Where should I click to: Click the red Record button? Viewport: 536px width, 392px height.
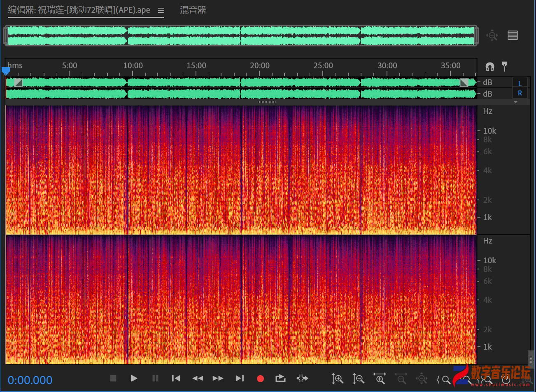pos(260,378)
